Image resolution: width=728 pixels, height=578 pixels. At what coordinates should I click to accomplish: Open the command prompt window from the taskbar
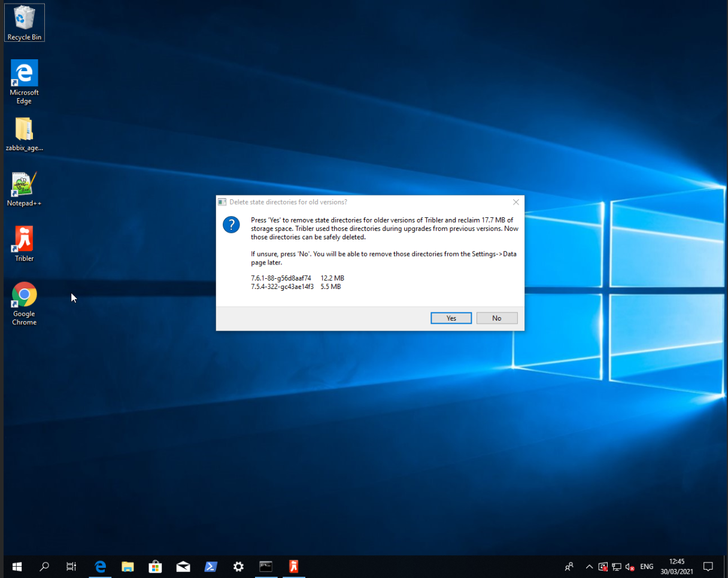tap(266, 566)
